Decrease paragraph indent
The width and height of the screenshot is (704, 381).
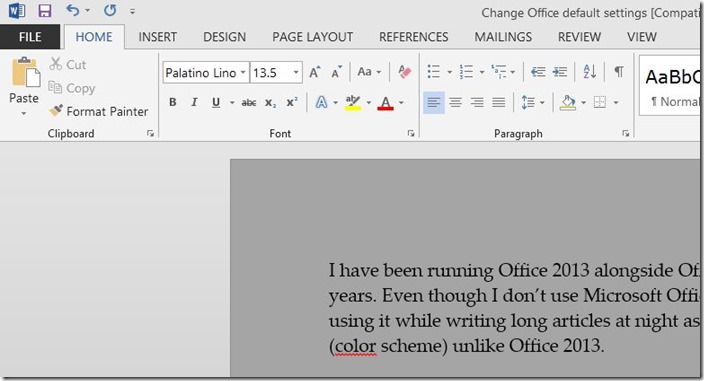click(x=538, y=72)
